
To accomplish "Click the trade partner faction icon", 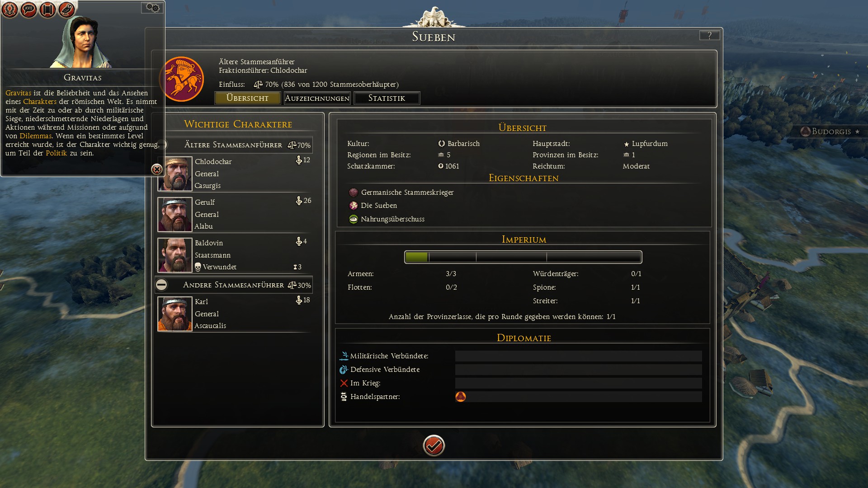I will coord(460,397).
